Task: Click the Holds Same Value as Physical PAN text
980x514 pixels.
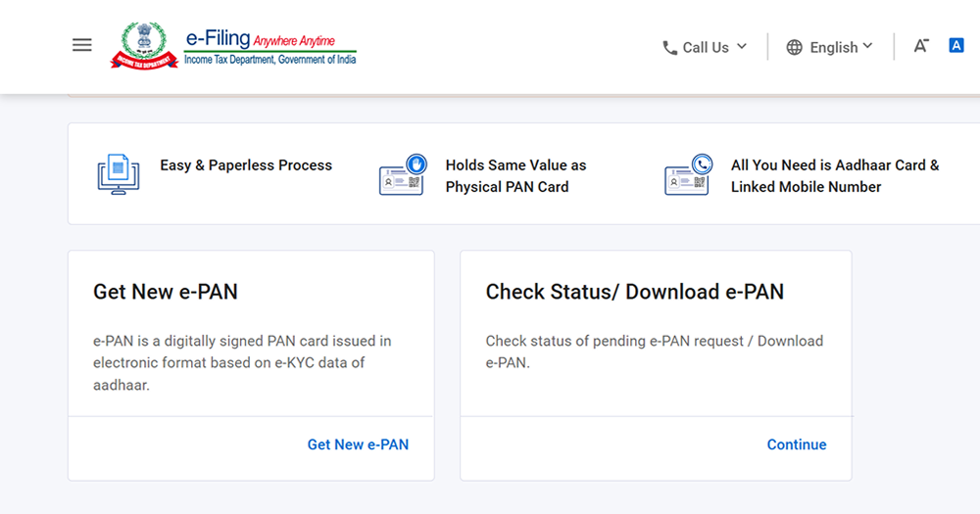Action: (515, 176)
